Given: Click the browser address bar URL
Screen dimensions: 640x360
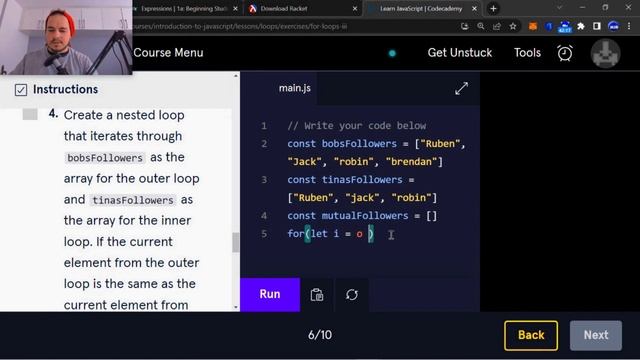Looking at the screenshot, I should click(239, 27).
